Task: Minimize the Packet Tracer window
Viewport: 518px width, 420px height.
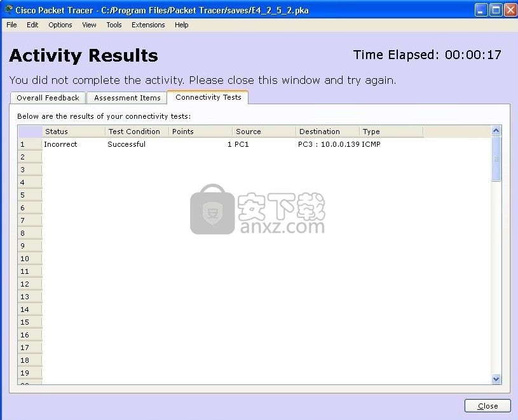Action: (x=481, y=10)
